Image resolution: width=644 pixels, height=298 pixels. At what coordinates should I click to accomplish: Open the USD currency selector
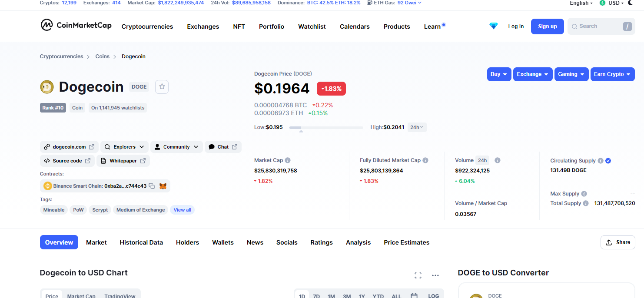click(x=611, y=3)
